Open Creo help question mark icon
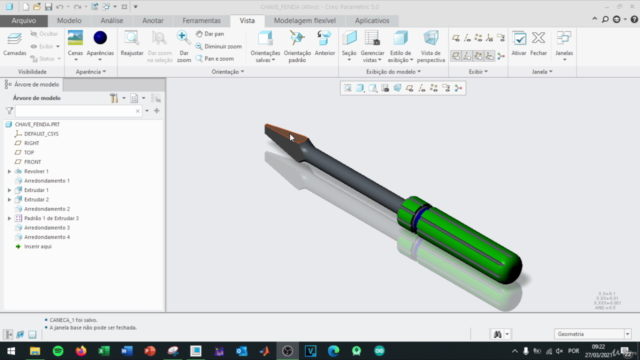Image resolution: width=640 pixels, height=360 pixels. pos(634,19)
